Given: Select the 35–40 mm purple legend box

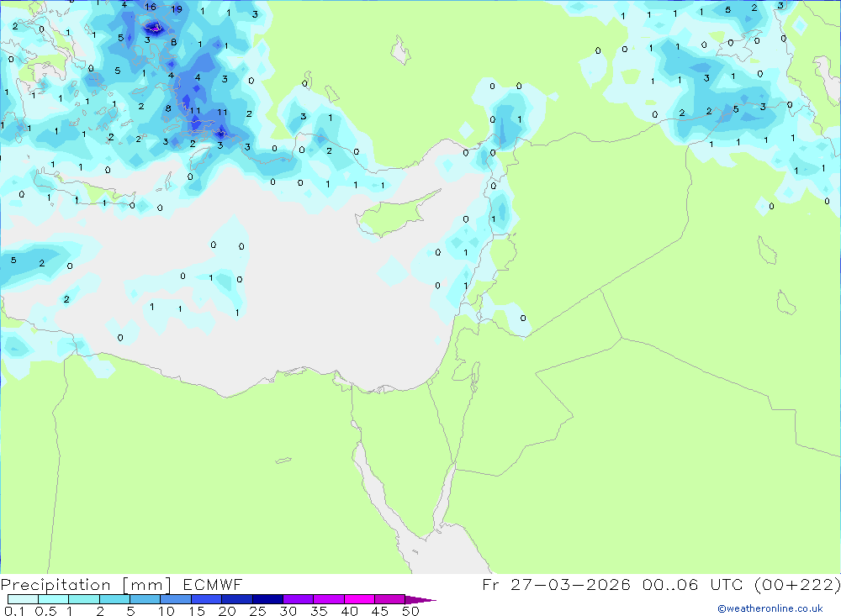Looking at the screenshot, I should [x=328, y=599].
